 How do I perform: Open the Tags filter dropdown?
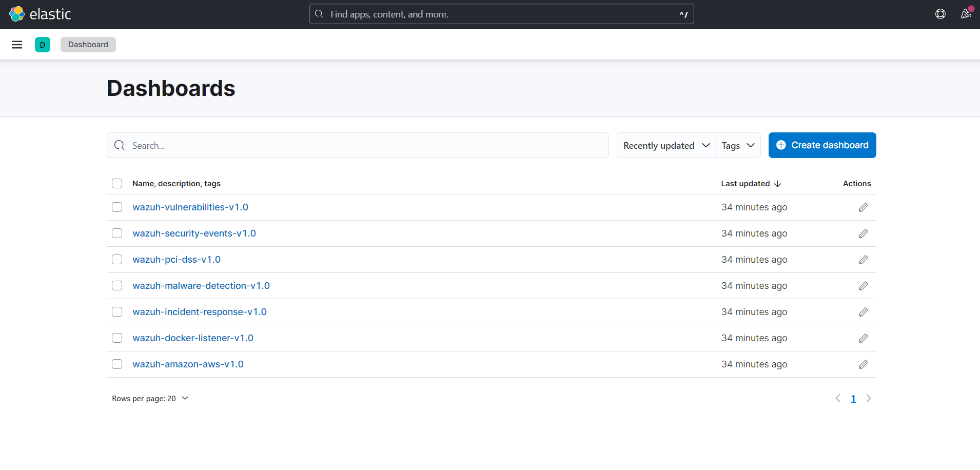(x=738, y=146)
